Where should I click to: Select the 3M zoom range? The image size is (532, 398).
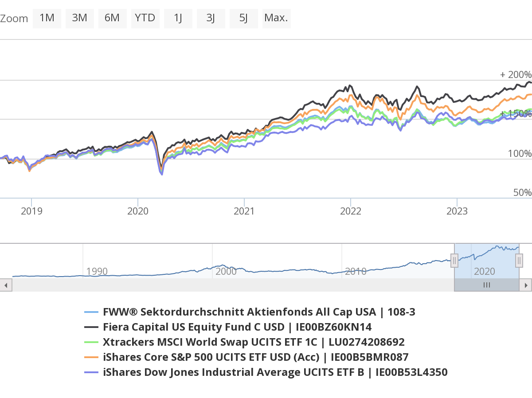80,18
